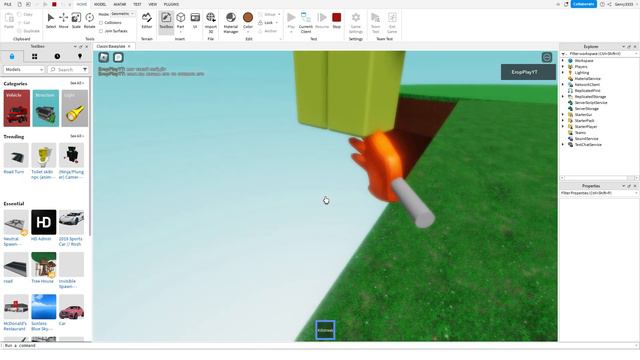Image resolution: width=640 pixels, height=360 pixels.
Task: Click the EropPlayYT player list entry
Action: click(x=528, y=72)
